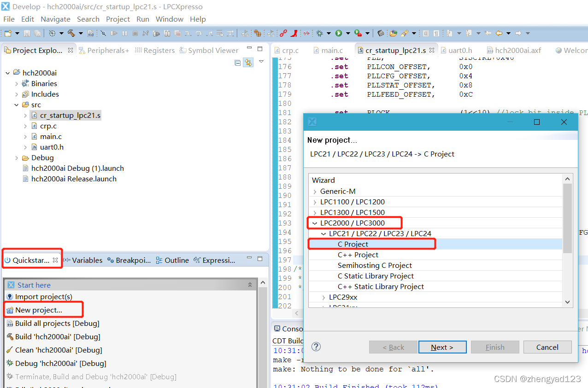Click New project... in Quickstart panel
The image size is (588, 388).
coord(38,310)
